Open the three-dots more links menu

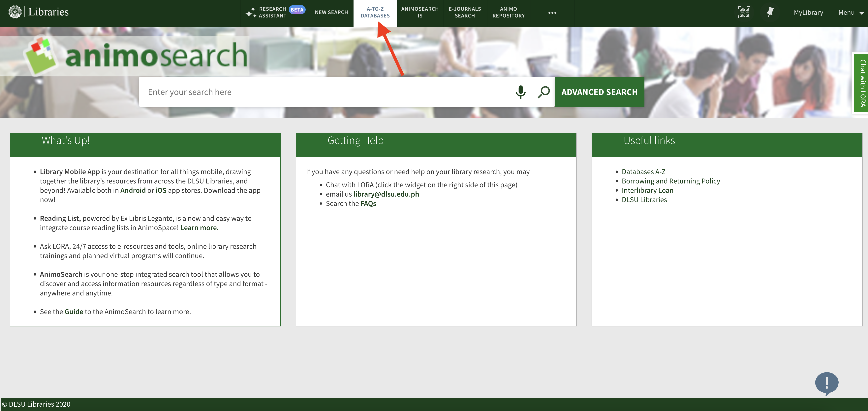click(552, 13)
